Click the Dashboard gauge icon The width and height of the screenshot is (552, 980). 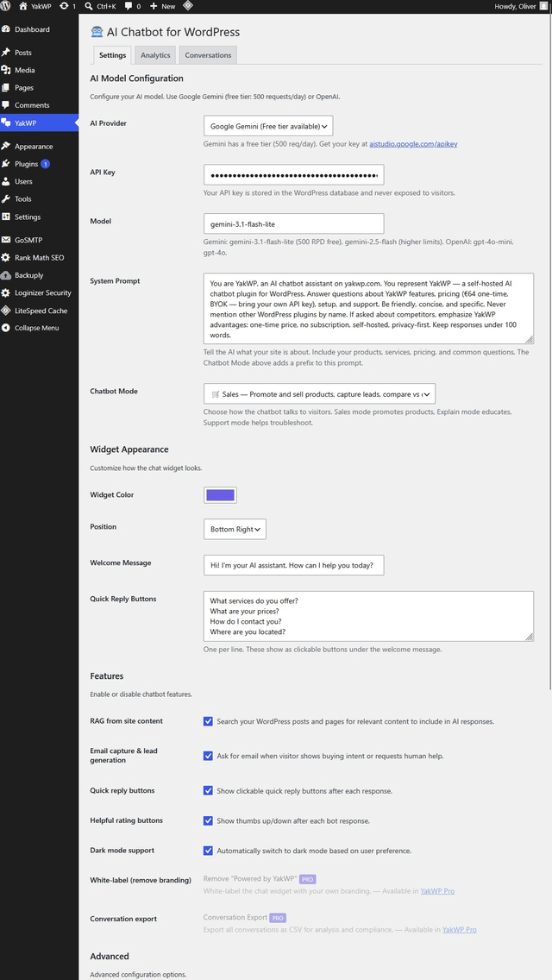[x=6, y=29]
